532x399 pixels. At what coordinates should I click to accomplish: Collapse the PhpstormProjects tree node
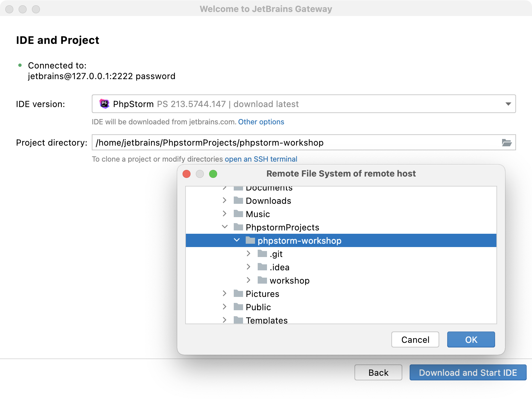225,227
